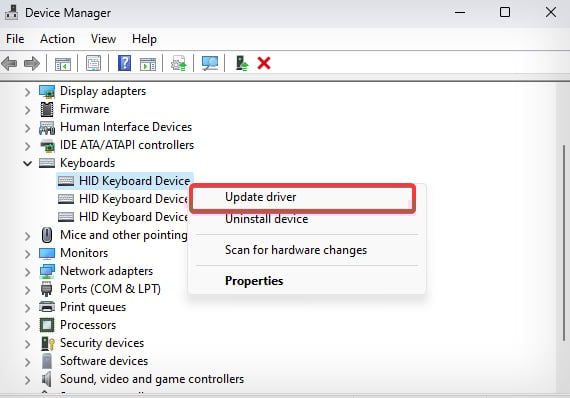The height and width of the screenshot is (398, 570).
Task: Click the mouse icon beside Mice and other pointing
Action: (47, 235)
